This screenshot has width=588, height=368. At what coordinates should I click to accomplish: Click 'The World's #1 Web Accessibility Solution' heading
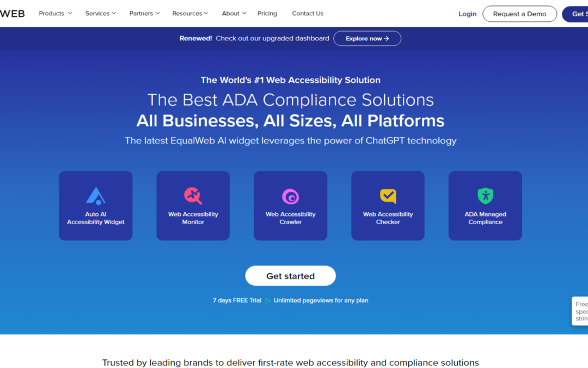(290, 80)
